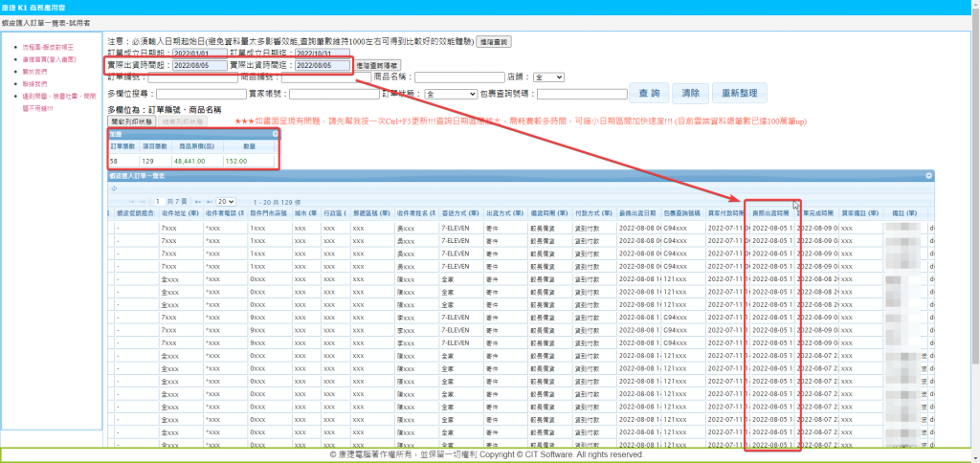Click the grid refresh icon
Viewport: 980px width, 463px height.
pyautogui.click(x=115, y=188)
